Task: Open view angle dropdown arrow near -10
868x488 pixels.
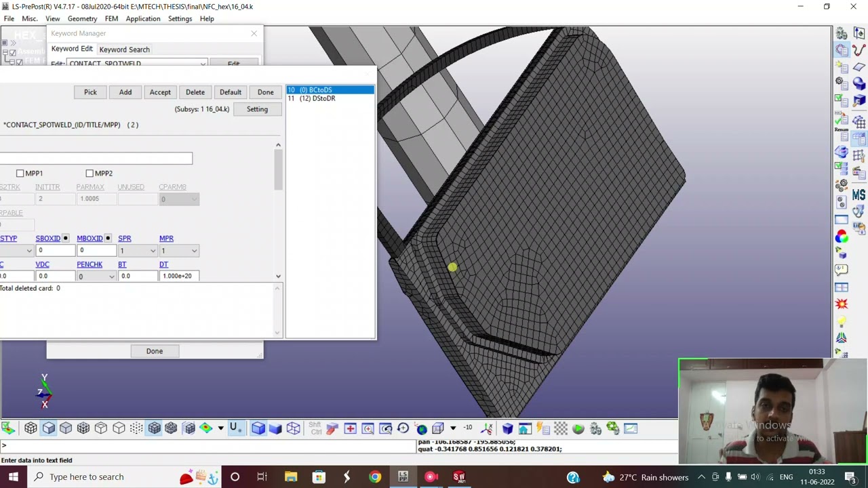Action: tap(453, 428)
